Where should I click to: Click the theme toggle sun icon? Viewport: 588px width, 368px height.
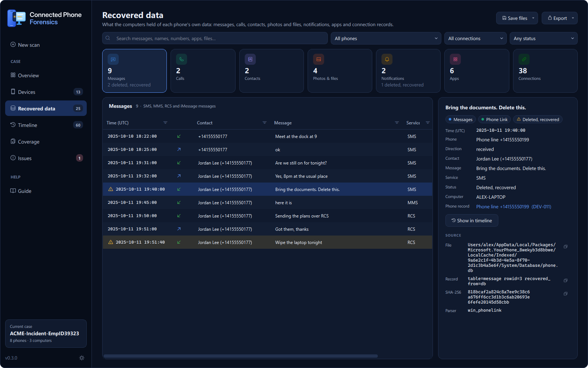click(82, 358)
